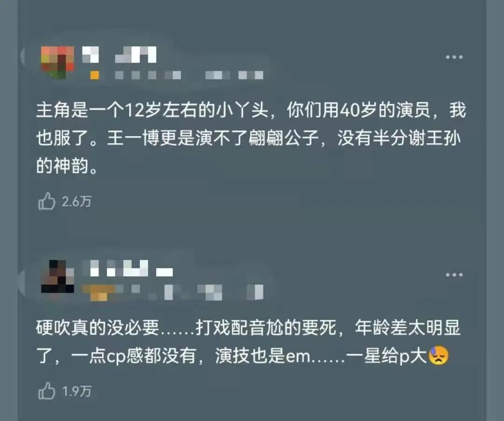The image size is (504, 421).
Task: Like the comment starting with 硬吹真的没必要
Action: click(x=47, y=391)
